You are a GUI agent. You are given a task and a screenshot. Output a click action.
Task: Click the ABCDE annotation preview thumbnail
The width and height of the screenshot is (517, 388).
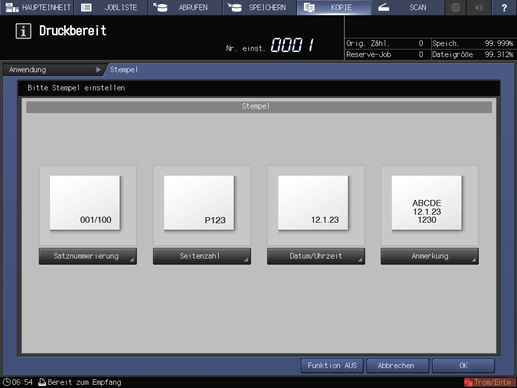coord(427,203)
